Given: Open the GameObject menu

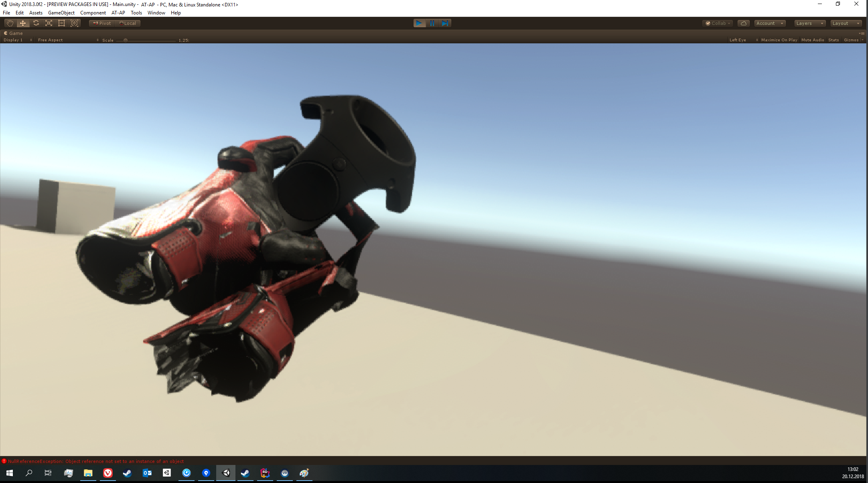Looking at the screenshot, I should pos(61,13).
